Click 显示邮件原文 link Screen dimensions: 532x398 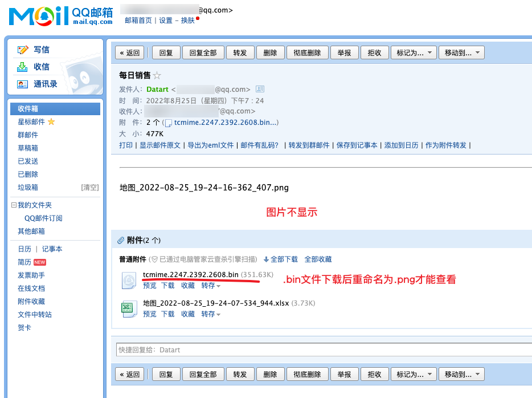tap(160, 145)
